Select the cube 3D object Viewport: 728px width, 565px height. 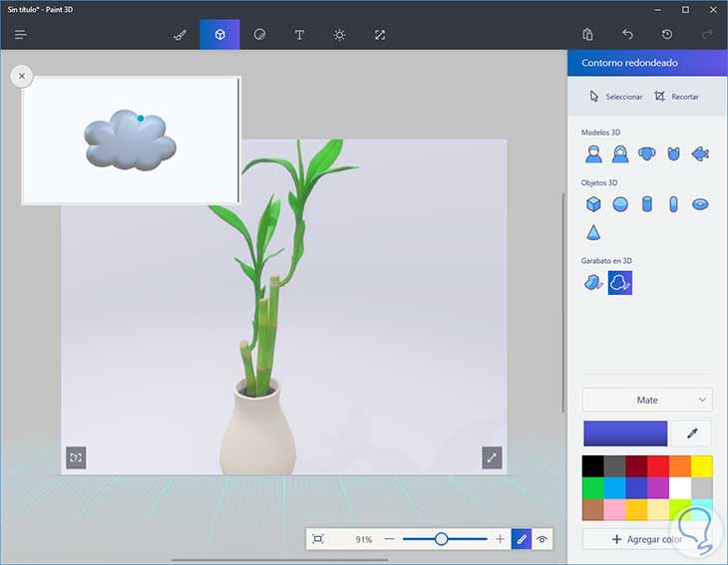[593, 204]
